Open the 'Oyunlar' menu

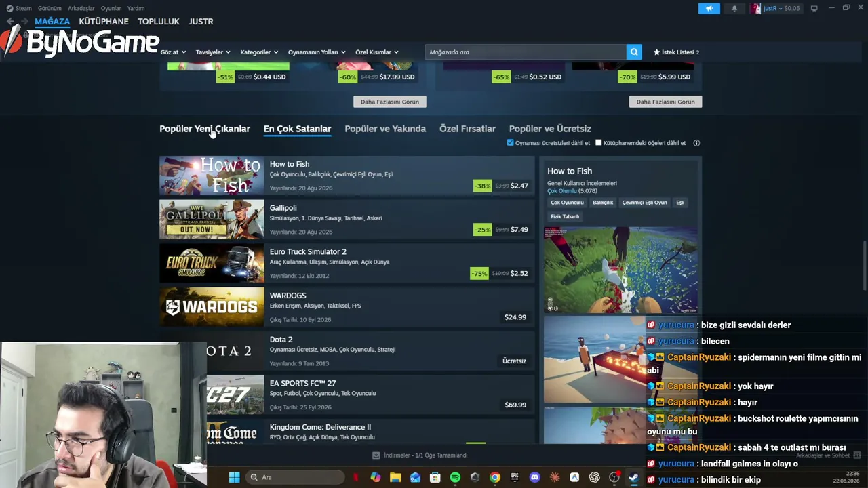pos(111,8)
